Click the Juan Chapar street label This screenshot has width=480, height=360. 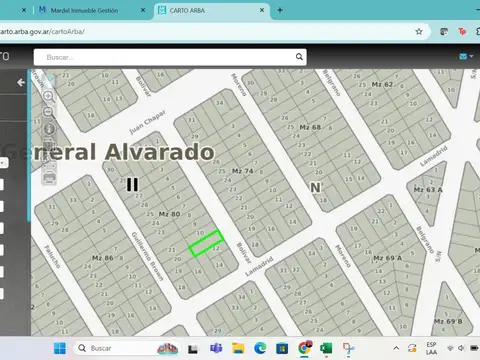pos(147,122)
